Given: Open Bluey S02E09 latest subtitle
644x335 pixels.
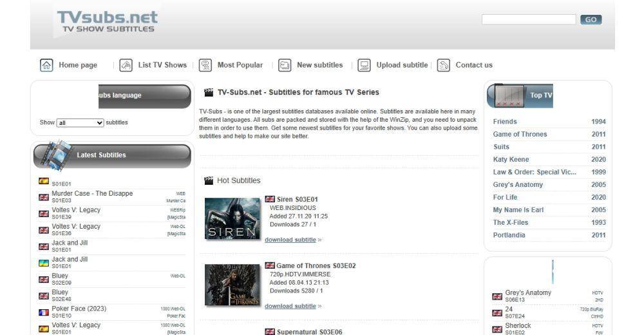Looking at the screenshot, I should pyautogui.click(x=60, y=275).
